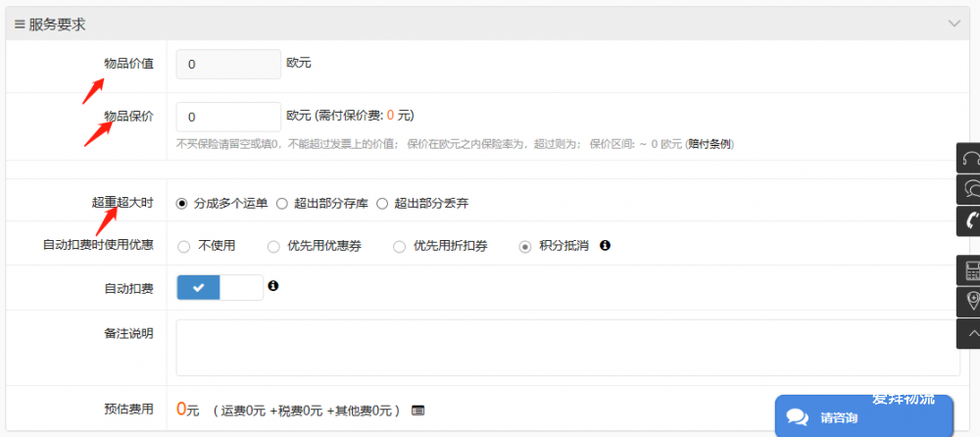Click the phone call sidebar icon
The width and height of the screenshot is (980, 437).
click(x=970, y=220)
